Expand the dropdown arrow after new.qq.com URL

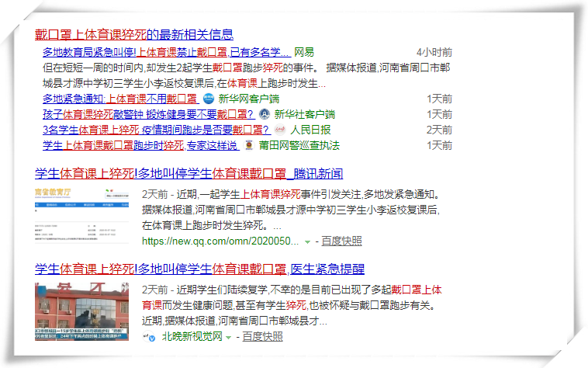(x=308, y=241)
